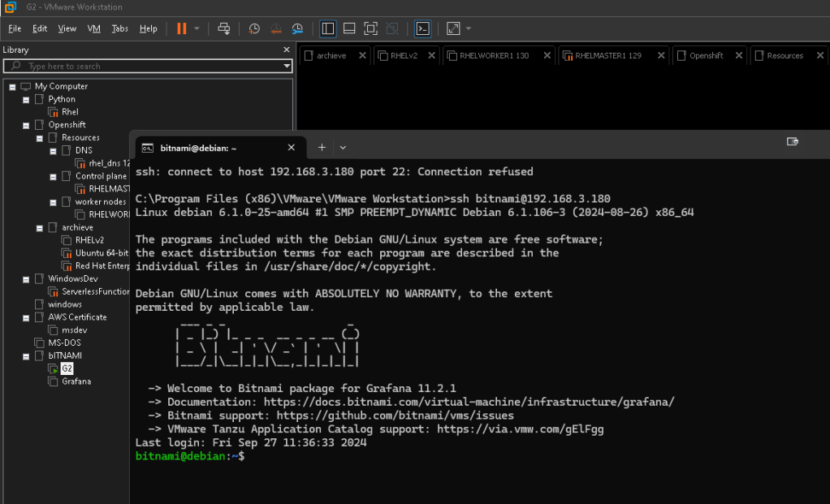Revert VM to previous snapshot icon
The height and width of the screenshot is (504, 830).
[x=276, y=28]
